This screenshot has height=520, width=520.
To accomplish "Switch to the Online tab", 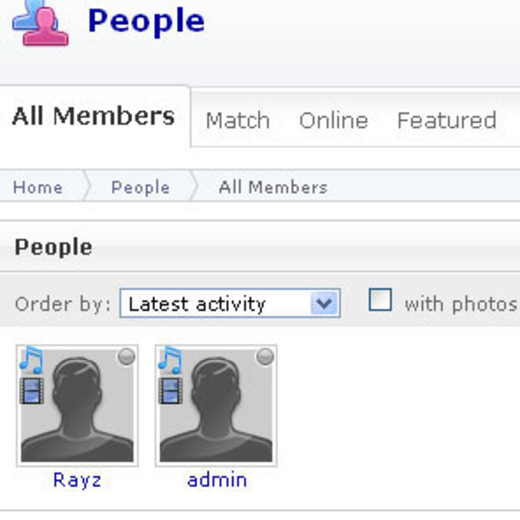I will pyautogui.click(x=334, y=120).
